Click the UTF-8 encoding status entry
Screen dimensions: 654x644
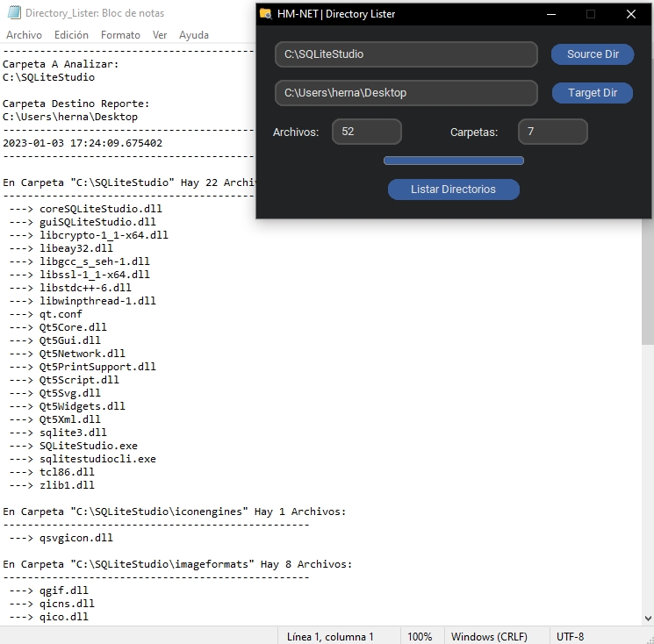coord(570,636)
